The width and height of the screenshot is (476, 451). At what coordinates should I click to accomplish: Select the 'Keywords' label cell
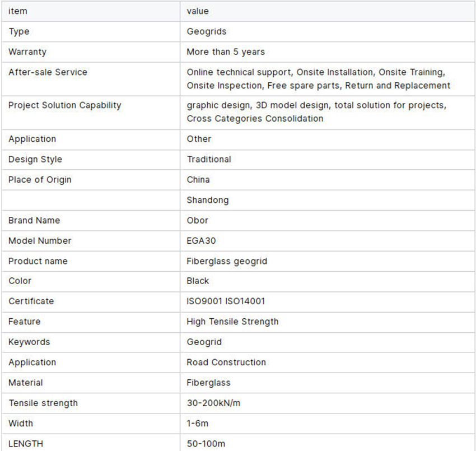pyautogui.click(x=29, y=342)
